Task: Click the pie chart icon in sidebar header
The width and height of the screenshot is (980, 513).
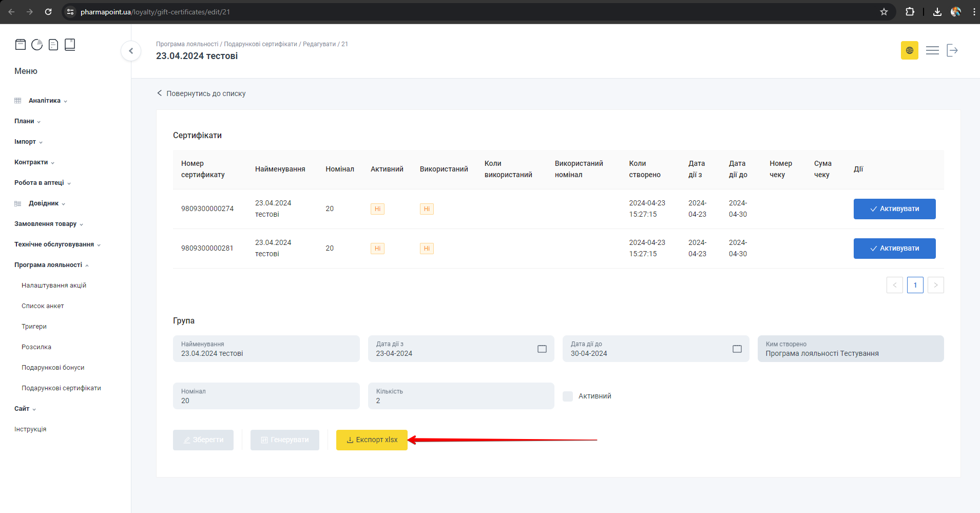Action: point(37,45)
